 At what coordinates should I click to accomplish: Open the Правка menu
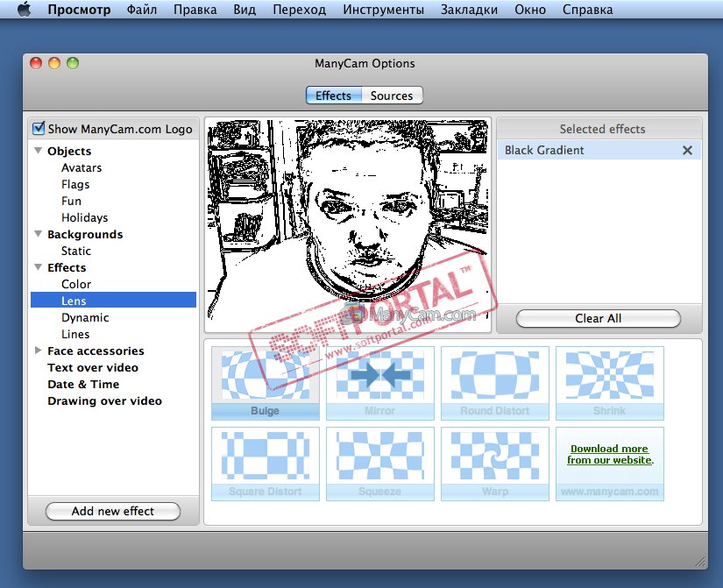tap(195, 10)
